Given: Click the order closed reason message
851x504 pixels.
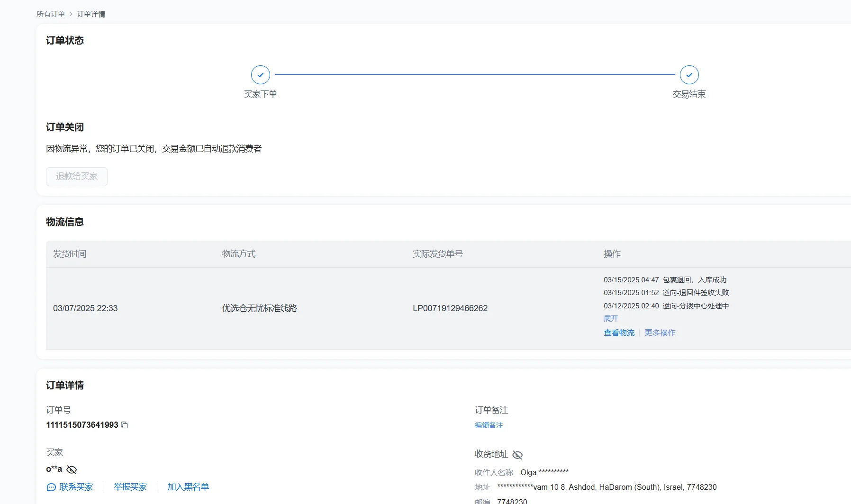Looking at the screenshot, I should tap(154, 149).
